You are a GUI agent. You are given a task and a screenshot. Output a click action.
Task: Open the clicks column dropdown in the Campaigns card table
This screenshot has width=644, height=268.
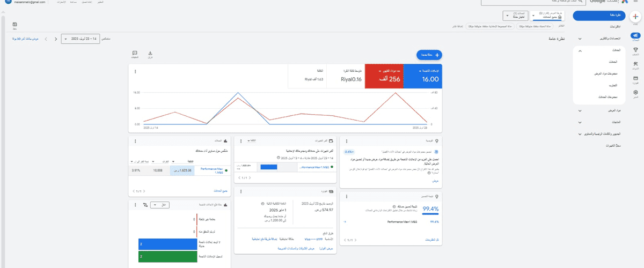click(162, 161)
